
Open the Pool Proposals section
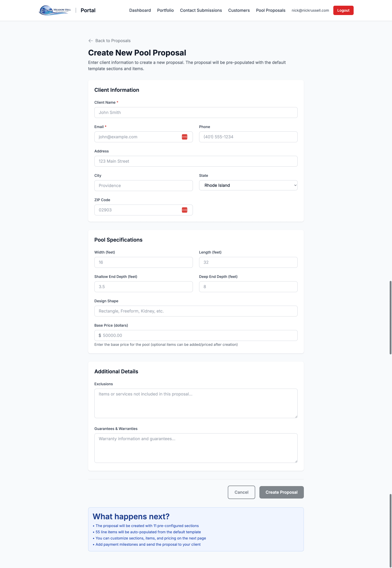(271, 10)
